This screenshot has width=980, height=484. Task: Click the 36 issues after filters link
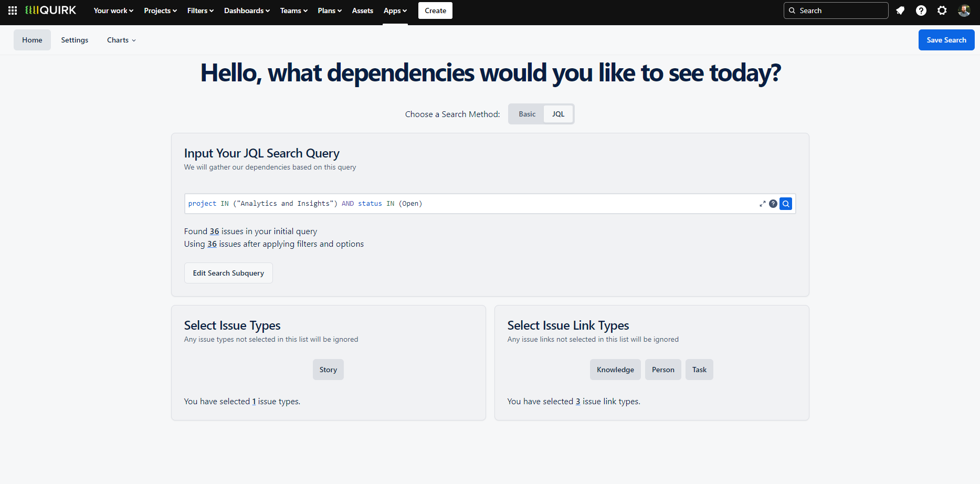[x=212, y=244]
